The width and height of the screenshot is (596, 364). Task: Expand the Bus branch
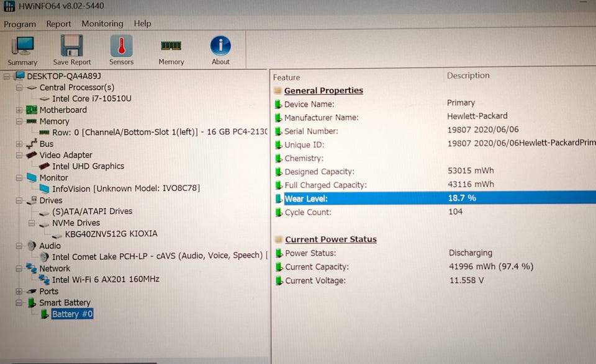[19, 144]
